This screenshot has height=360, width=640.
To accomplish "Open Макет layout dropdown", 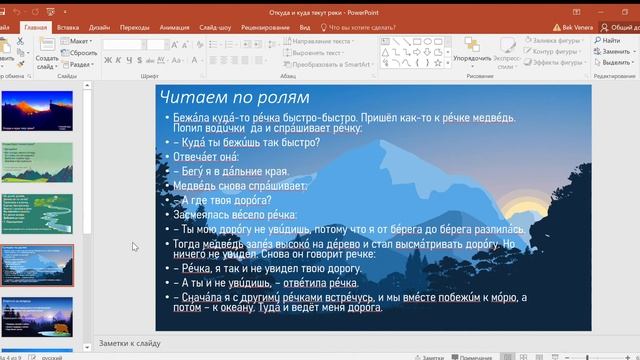I will click(x=77, y=41).
